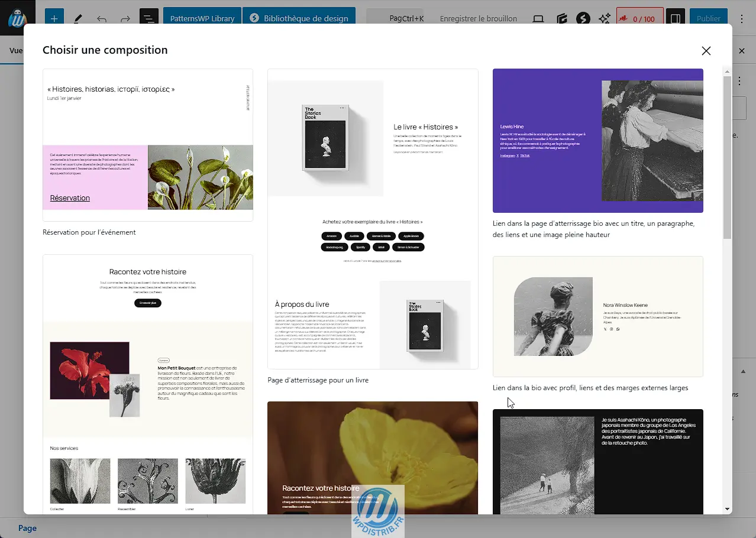756x538 pixels.
Task: Choose the Nora Winslow Keene profile pattern
Action: [x=598, y=316]
